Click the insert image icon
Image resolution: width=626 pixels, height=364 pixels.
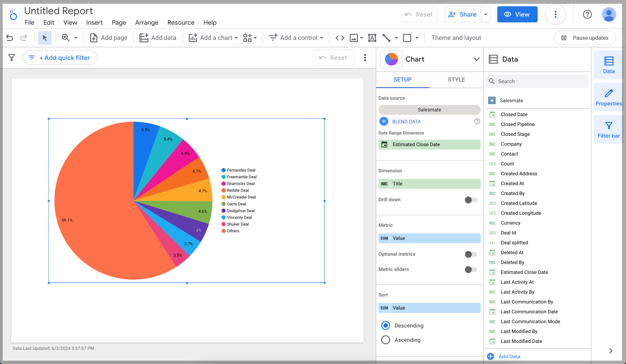coord(354,38)
